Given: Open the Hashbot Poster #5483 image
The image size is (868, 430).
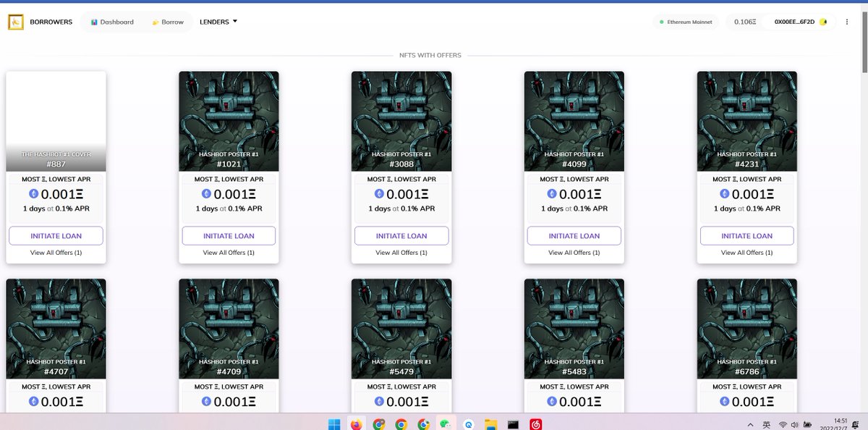Looking at the screenshot, I should [574, 329].
